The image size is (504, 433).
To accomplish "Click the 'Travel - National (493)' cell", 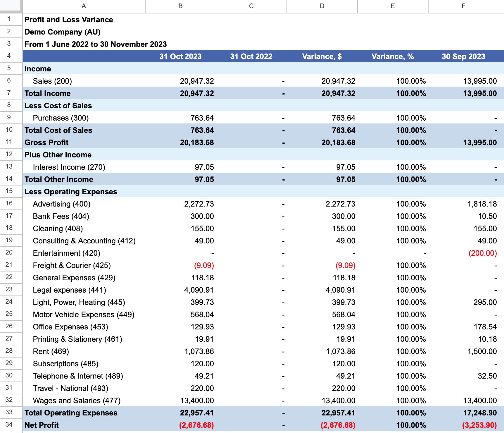I will click(84, 388).
